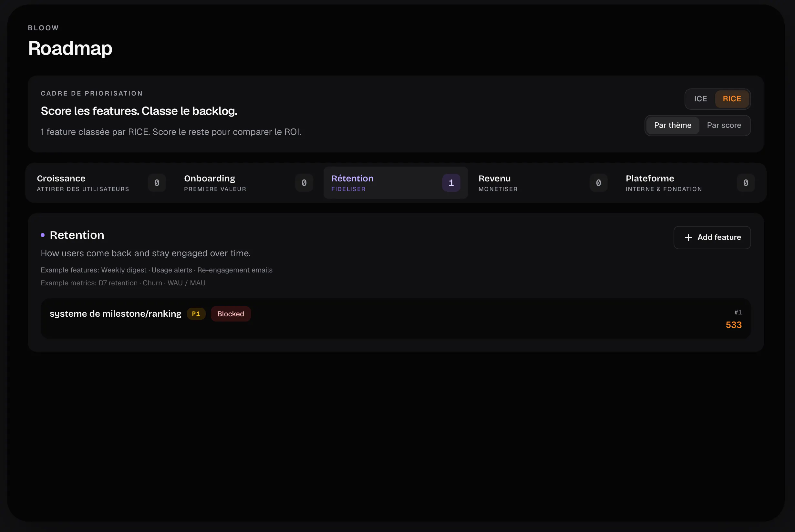
Task: Select the RICE scoring toggle
Action: (732, 99)
